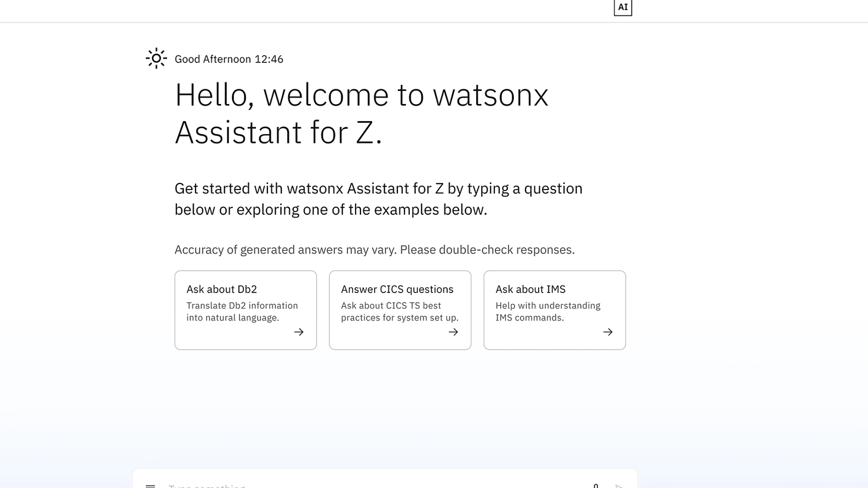Click the CICS TS best practices description

pos(399,312)
